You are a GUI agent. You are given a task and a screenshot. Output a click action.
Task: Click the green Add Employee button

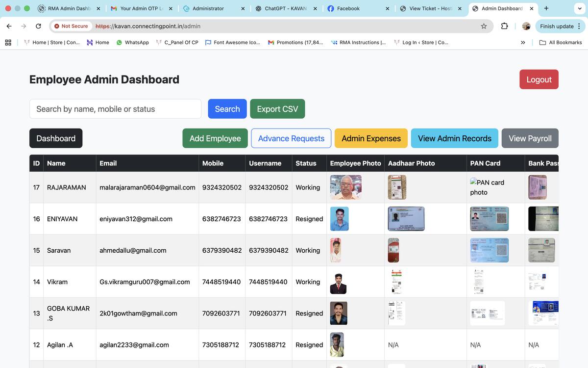click(215, 138)
